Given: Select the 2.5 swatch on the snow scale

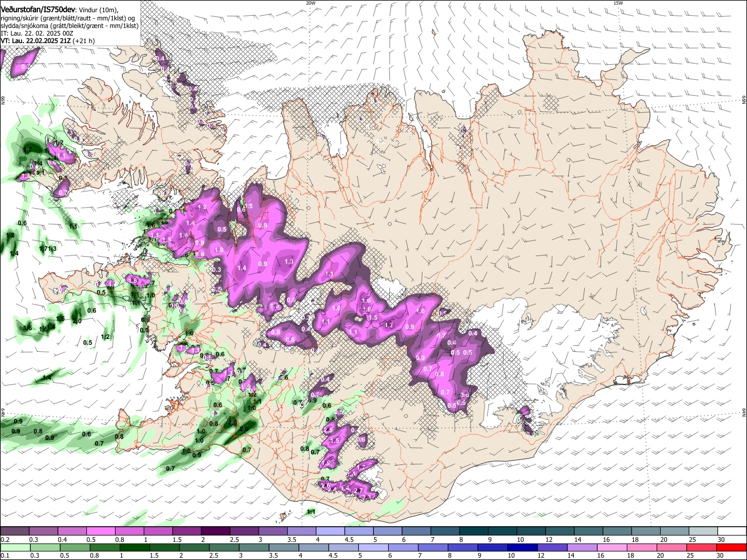Looking at the screenshot, I should (x=243, y=531).
